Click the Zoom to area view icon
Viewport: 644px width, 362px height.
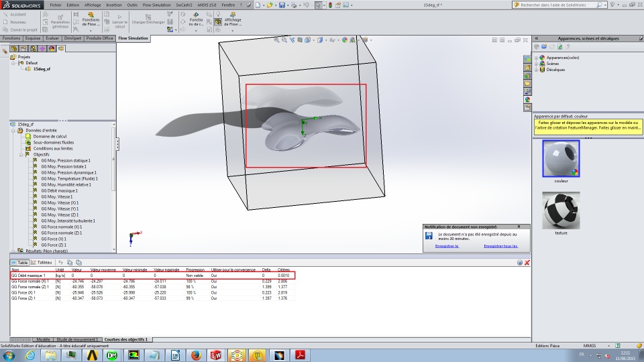point(284,40)
